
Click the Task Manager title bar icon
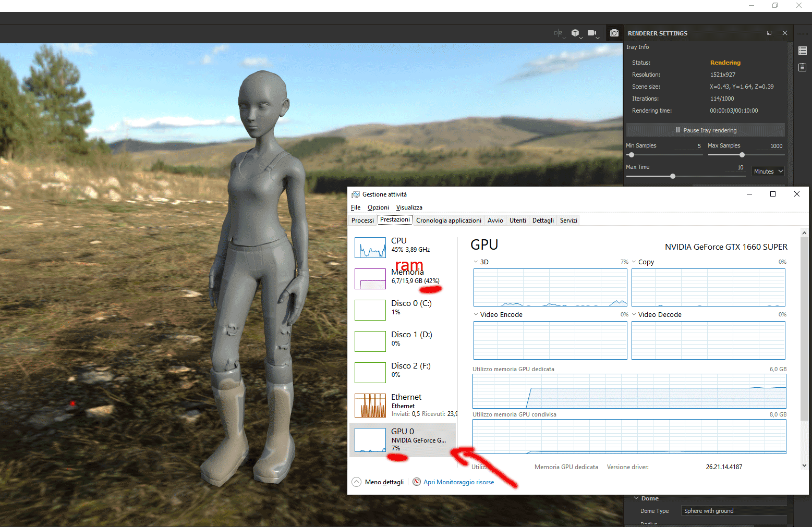coord(356,194)
